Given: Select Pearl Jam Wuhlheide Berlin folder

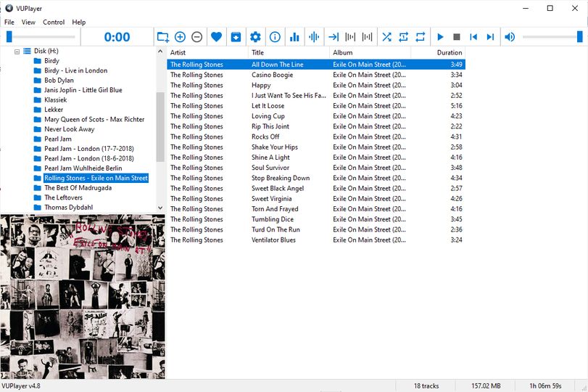Looking at the screenshot, I should tap(83, 168).
